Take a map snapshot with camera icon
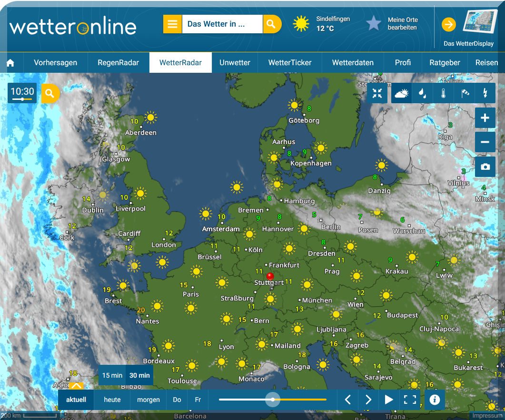This screenshot has width=505, height=420. (485, 167)
